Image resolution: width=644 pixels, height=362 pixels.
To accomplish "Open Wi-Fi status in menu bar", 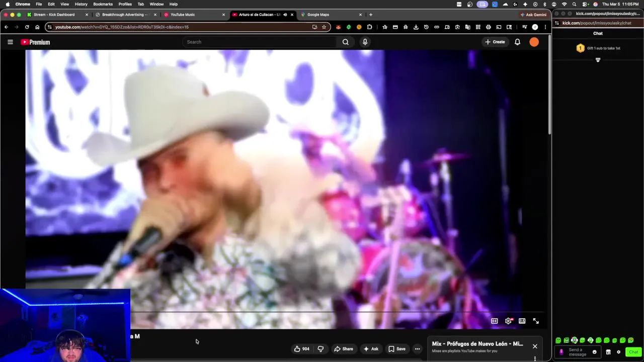I will [x=564, y=4].
